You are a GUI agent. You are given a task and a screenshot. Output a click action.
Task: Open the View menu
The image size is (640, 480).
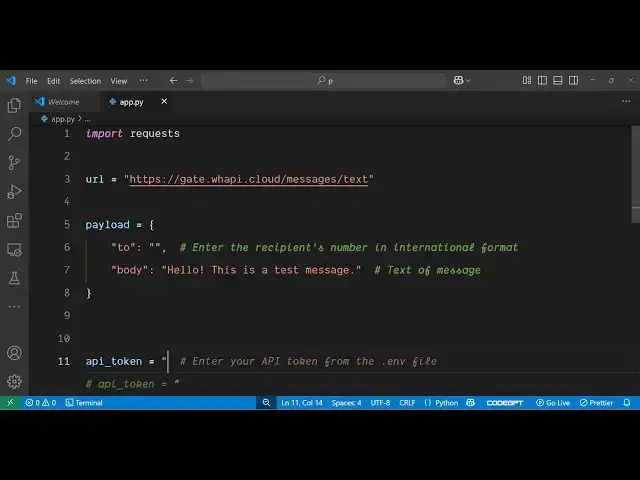click(x=119, y=81)
